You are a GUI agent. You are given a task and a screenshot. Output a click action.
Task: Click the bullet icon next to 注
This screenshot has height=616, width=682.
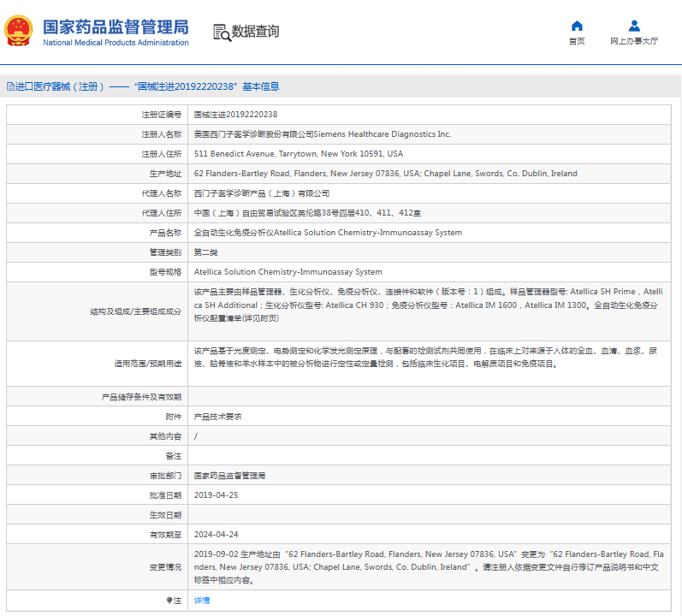click(169, 601)
